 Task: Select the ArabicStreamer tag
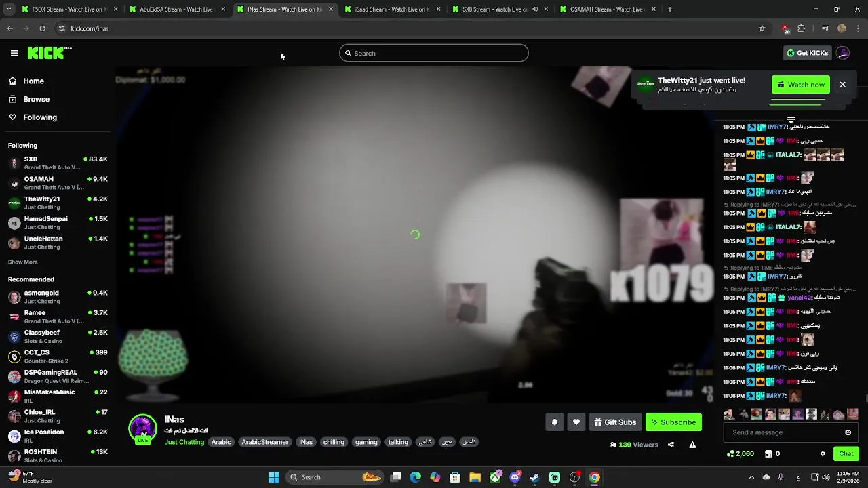[265, 442]
